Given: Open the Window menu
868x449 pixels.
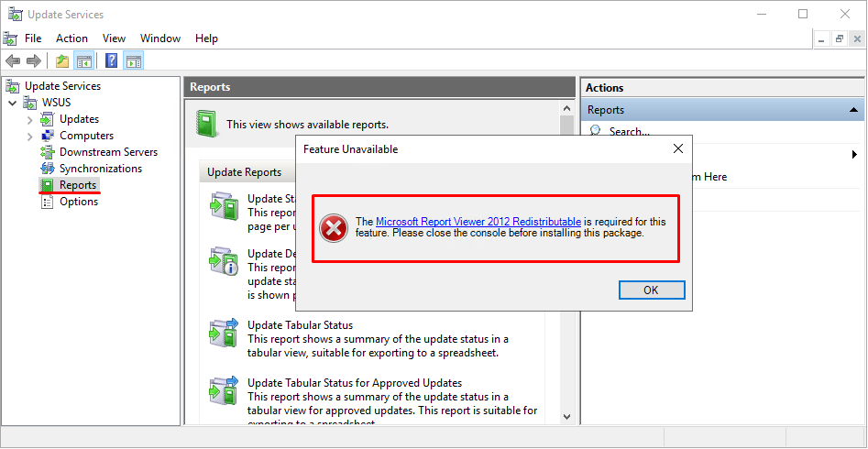Looking at the screenshot, I should [x=160, y=38].
